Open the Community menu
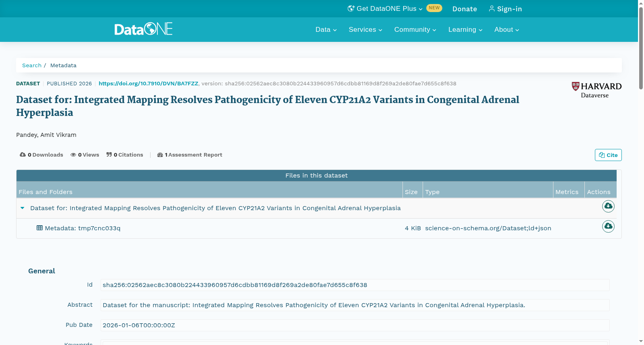Image resolution: width=644 pixels, height=345 pixels. pyautogui.click(x=415, y=29)
